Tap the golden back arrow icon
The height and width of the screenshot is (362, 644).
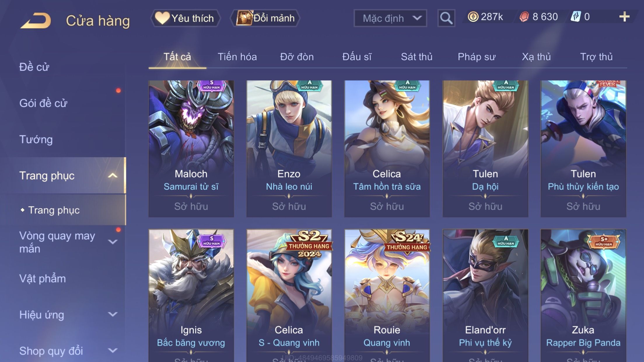(x=36, y=20)
